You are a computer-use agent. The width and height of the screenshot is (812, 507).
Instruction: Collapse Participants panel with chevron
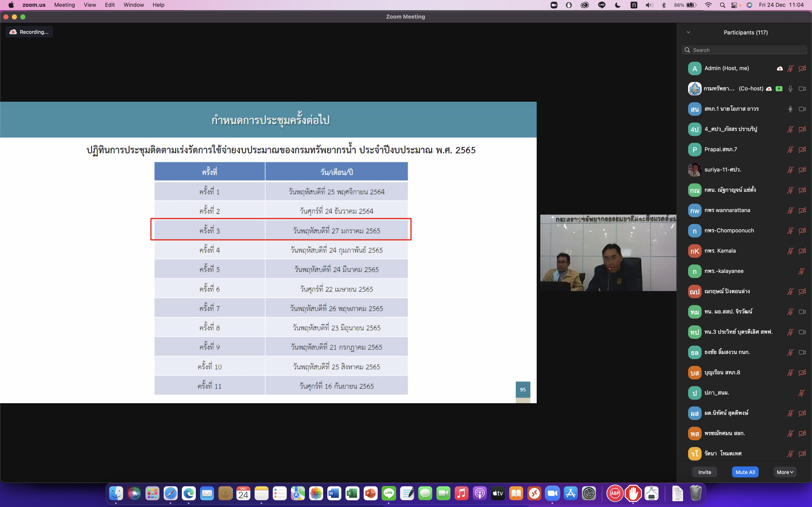[689, 33]
